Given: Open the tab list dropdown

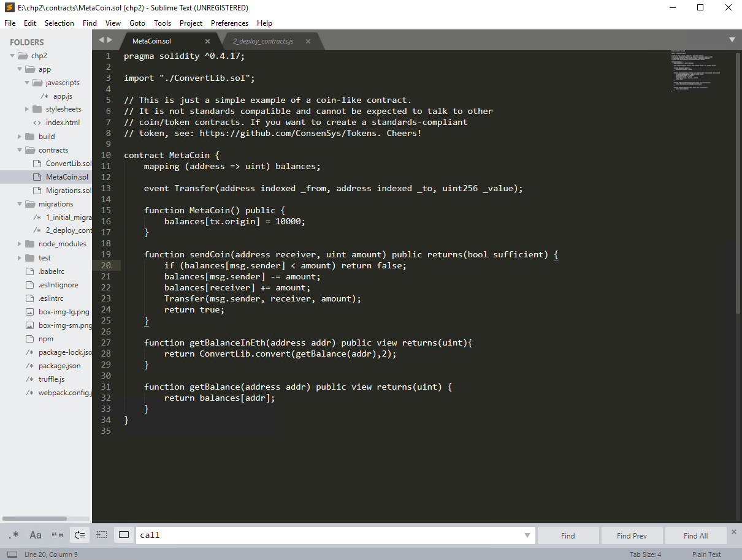Looking at the screenshot, I should pos(732,40).
